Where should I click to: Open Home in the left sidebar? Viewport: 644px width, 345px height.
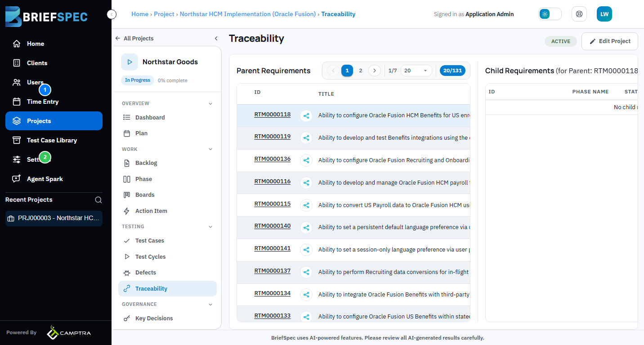tap(54, 44)
